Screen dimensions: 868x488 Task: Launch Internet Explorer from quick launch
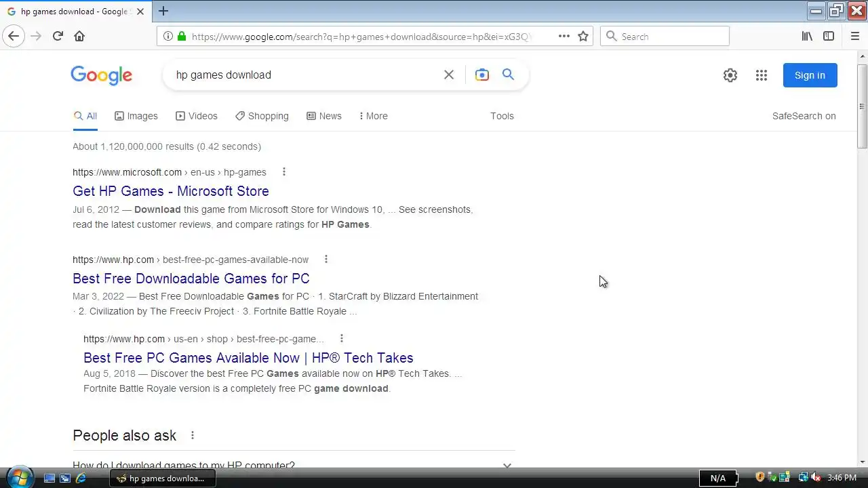(81, 478)
